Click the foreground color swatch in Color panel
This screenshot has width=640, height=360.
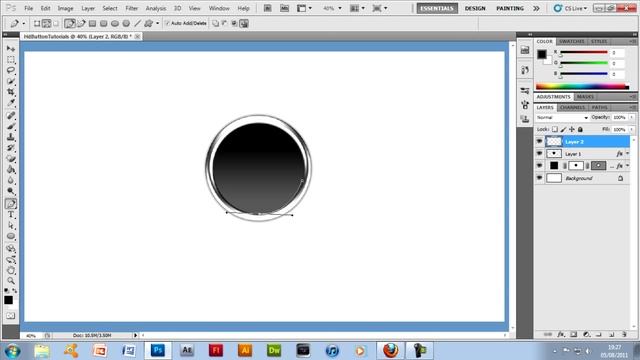tap(542, 54)
